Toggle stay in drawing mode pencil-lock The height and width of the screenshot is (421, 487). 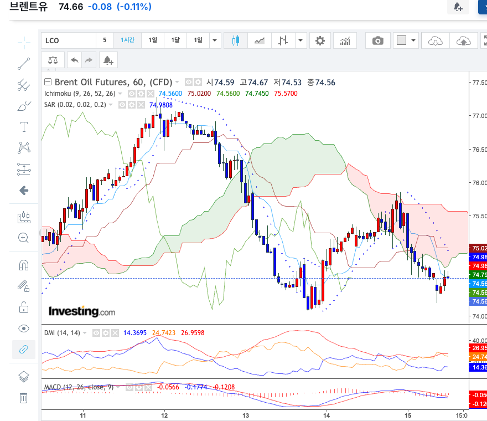point(24,286)
